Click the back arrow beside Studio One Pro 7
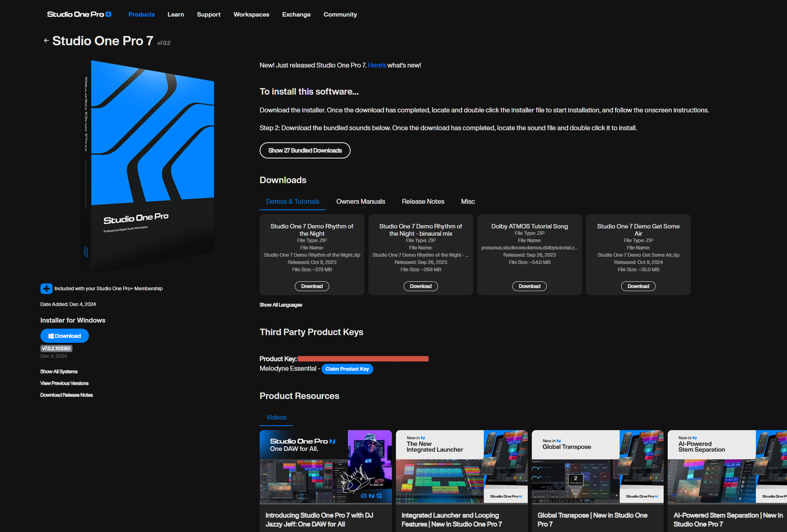 tap(46, 40)
